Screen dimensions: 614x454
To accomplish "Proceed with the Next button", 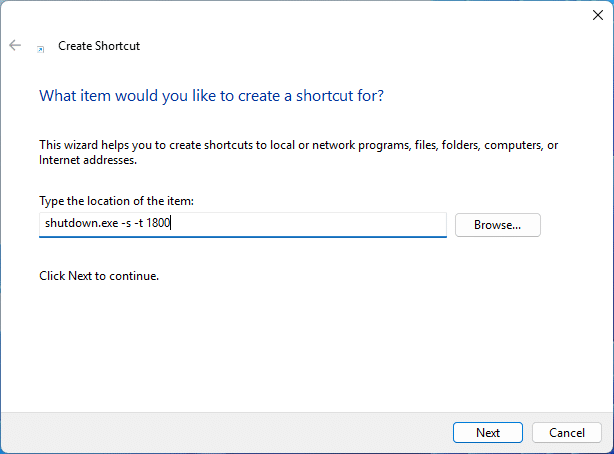I will click(x=488, y=432).
